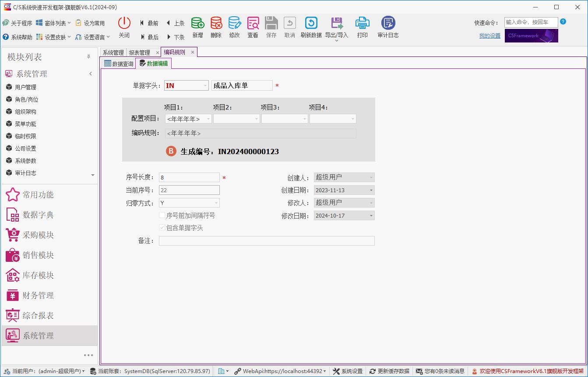Open the 单据字头 IN dropdown
The width and height of the screenshot is (588, 377).
204,85
